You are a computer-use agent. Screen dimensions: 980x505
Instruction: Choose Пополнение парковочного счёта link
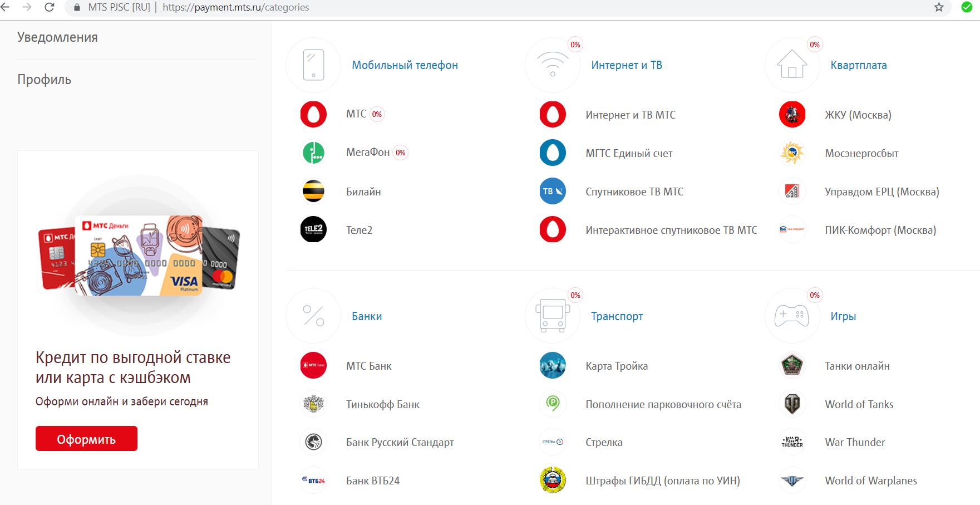pyautogui.click(x=663, y=405)
